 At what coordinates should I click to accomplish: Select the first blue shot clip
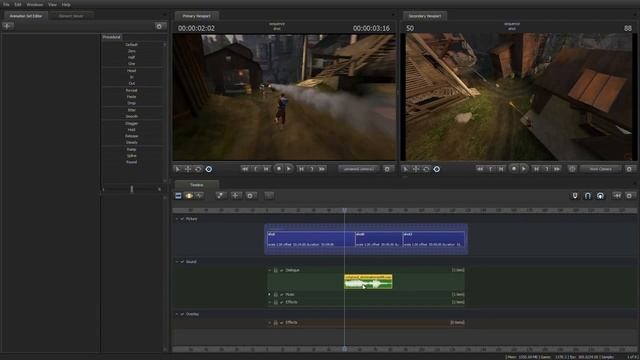[311, 239]
